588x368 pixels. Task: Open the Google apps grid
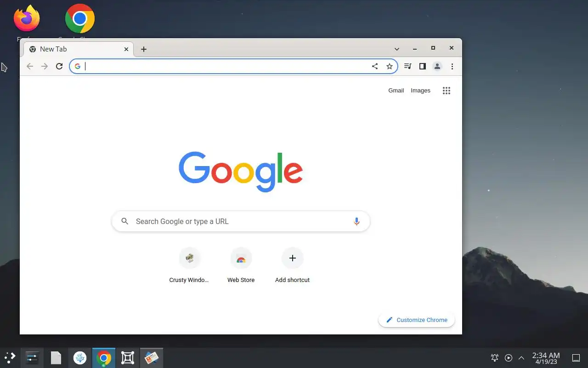446,91
